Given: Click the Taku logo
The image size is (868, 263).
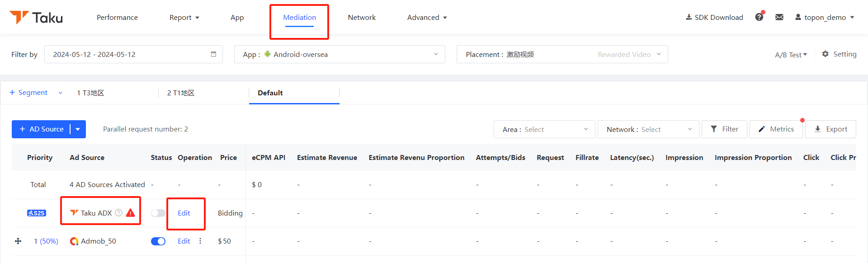Looking at the screenshot, I should coord(36,17).
